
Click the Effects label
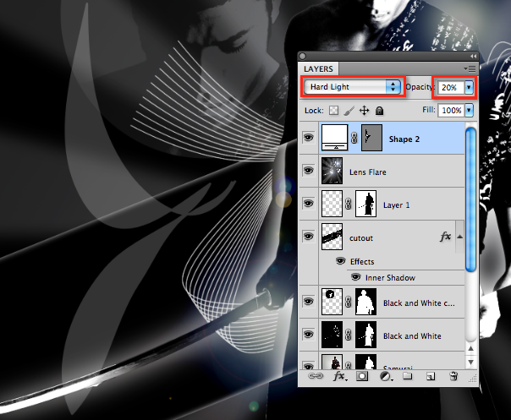coord(362,262)
